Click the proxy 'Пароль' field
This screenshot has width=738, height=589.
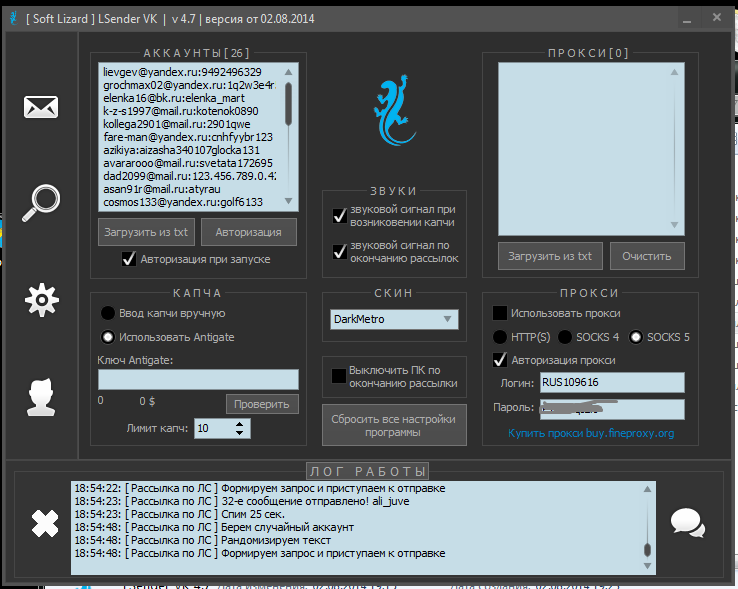click(x=612, y=409)
